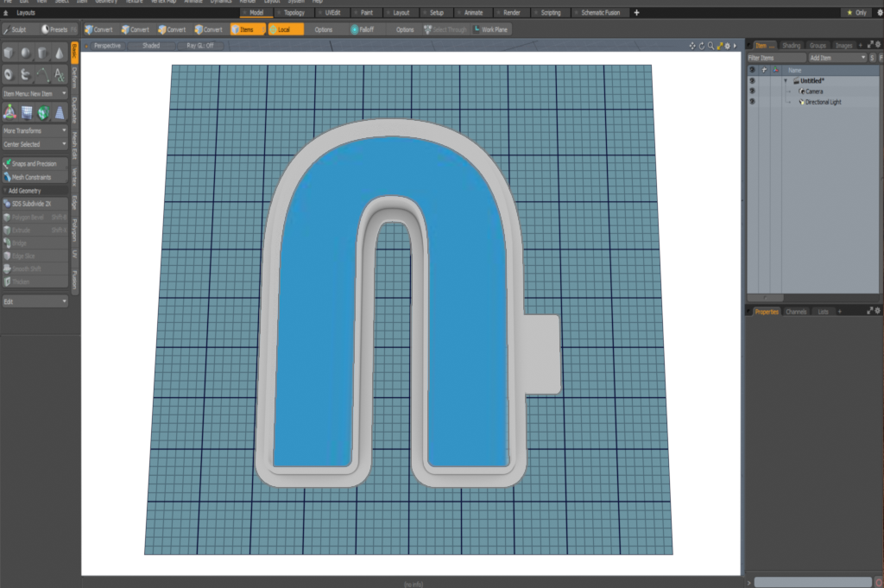Open Item panel settings gear
The image size is (884, 588).
click(x=878, y=45)
